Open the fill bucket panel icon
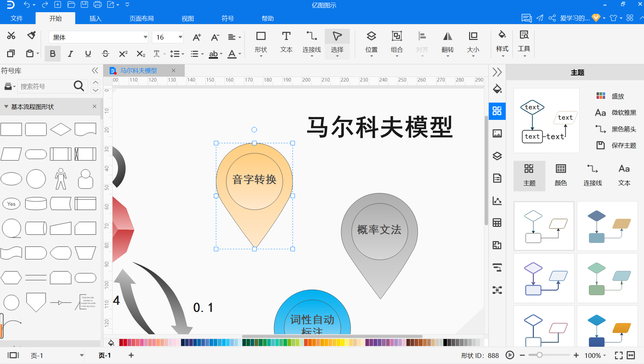Viewport: 644px width, 364px height. tap(497, 89)
